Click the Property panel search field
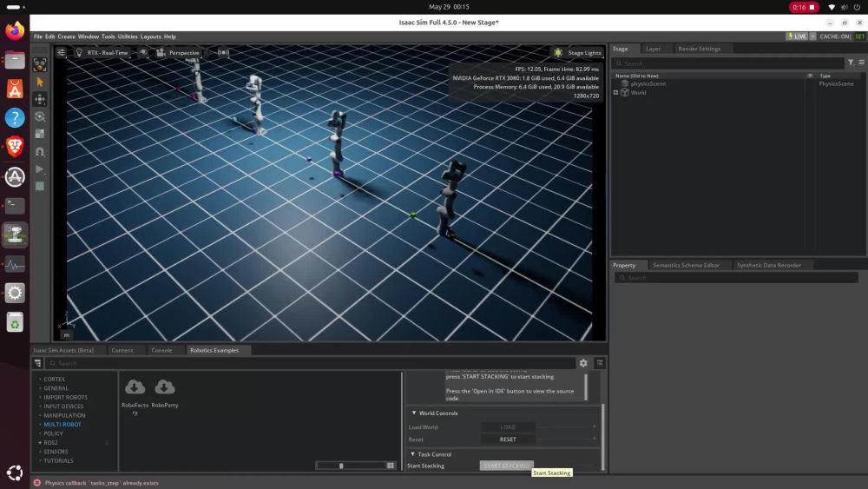 click(736, 278)
